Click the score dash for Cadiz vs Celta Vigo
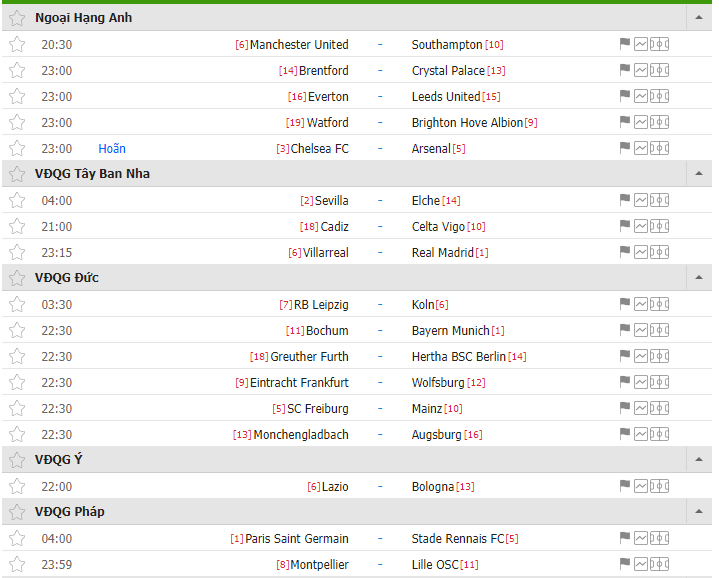Image resolution: width=719 pixels, height=578 pixels. [x=380, y=226]
